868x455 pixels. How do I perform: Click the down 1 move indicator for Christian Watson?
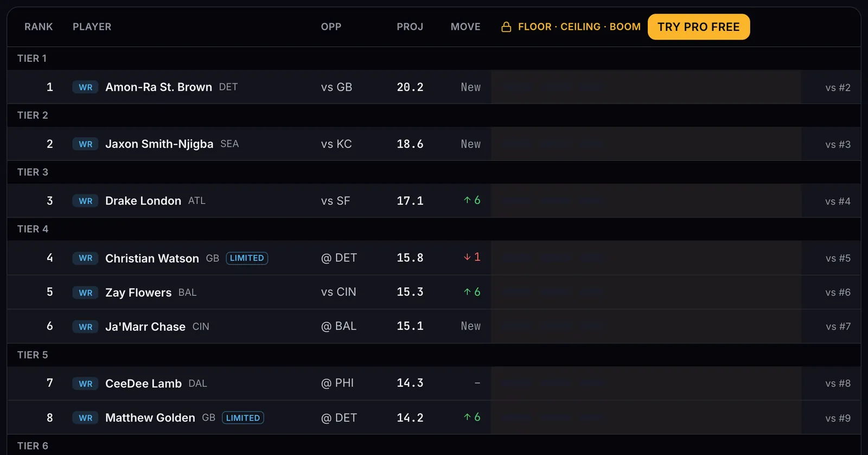[472, 257]
